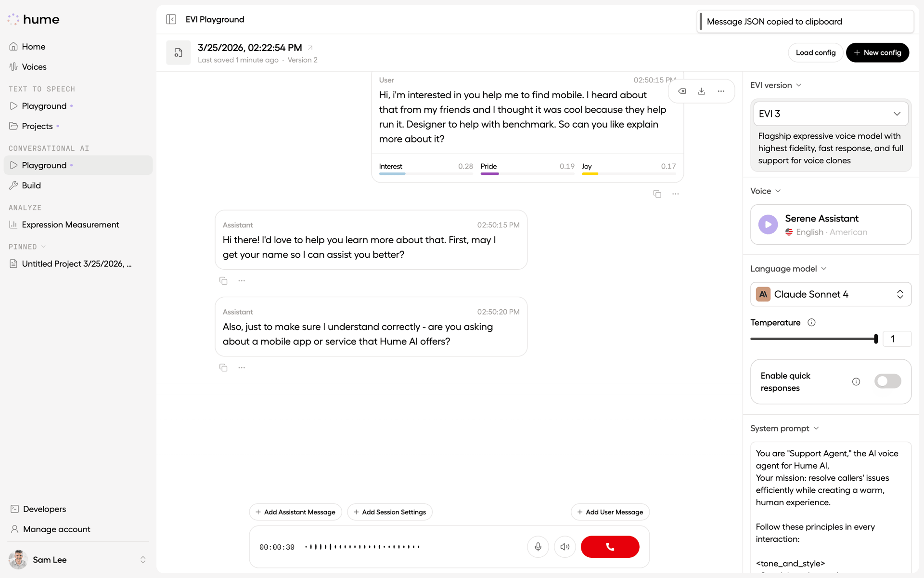Open Projects in sidebar
Viewport: 924px width, 578px height.
[78, 126]
